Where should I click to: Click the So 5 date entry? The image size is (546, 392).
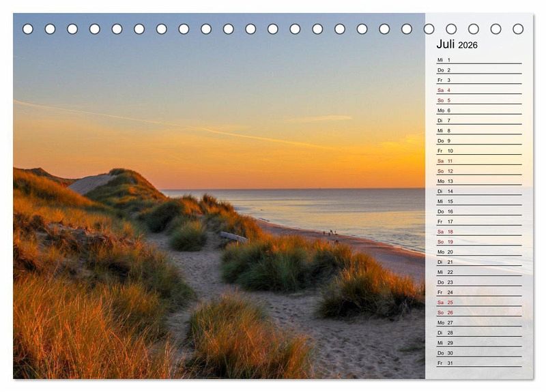[478, 100]
